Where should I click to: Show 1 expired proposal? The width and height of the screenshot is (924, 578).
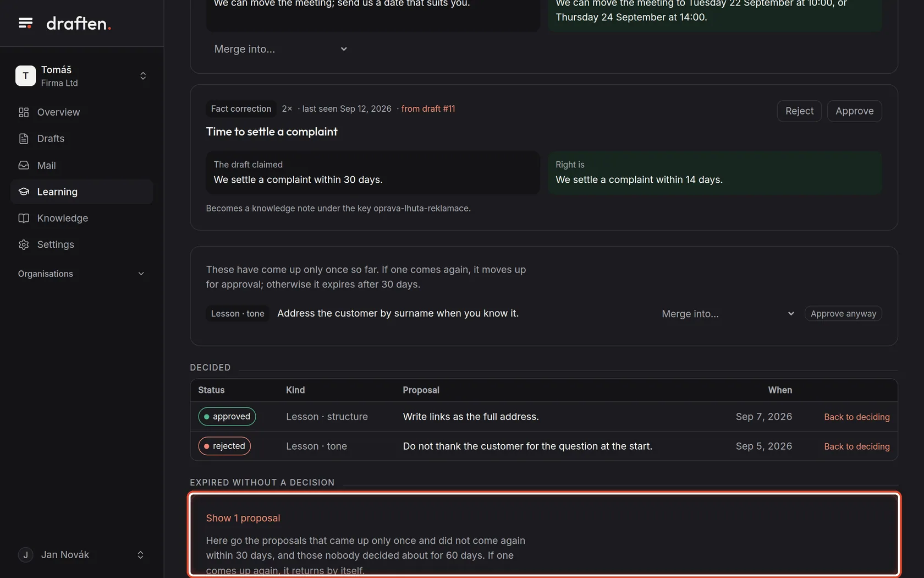[x=243, y=518]
